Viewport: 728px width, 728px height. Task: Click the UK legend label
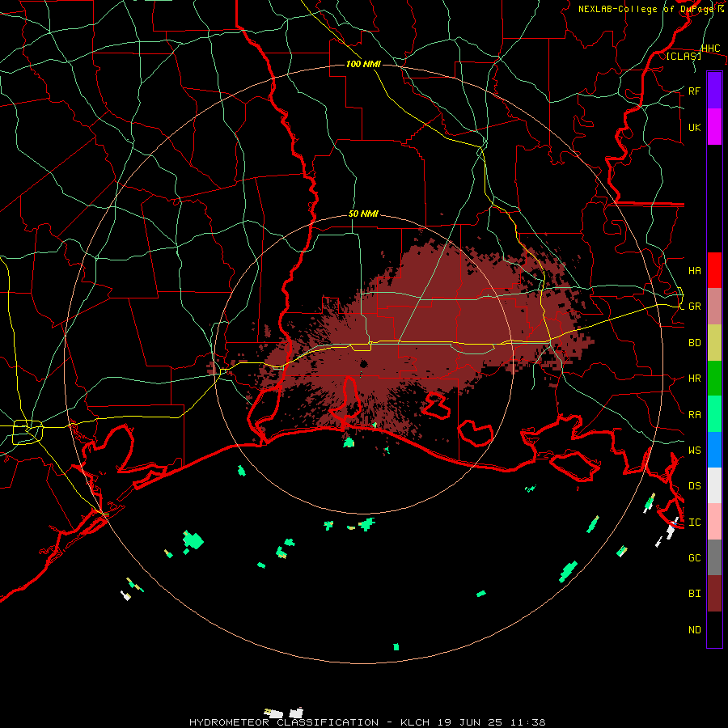coord(694,127)
